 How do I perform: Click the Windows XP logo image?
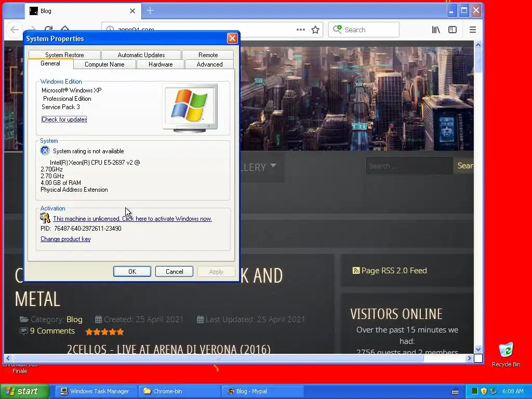click(190, 108)
